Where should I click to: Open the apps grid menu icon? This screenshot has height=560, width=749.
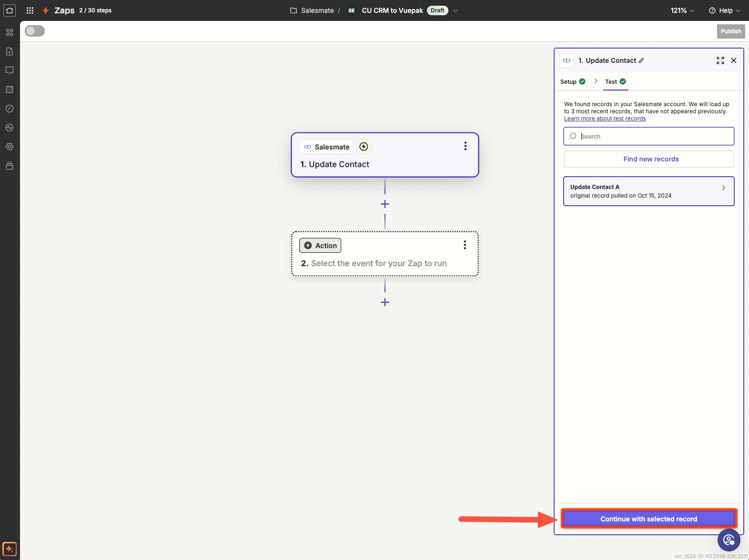pyautogui.click(x=30, y=10)
